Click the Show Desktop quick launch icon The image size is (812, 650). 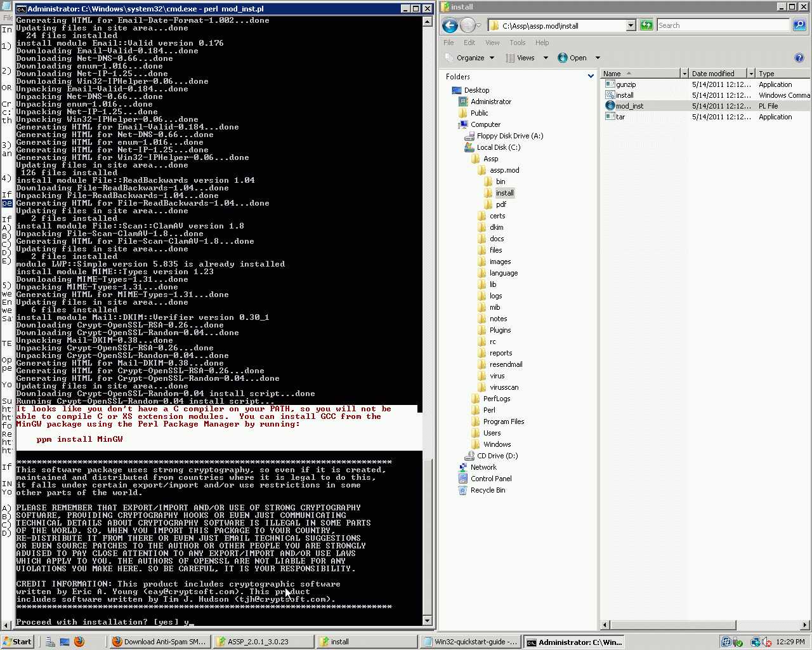pos(65,642)
